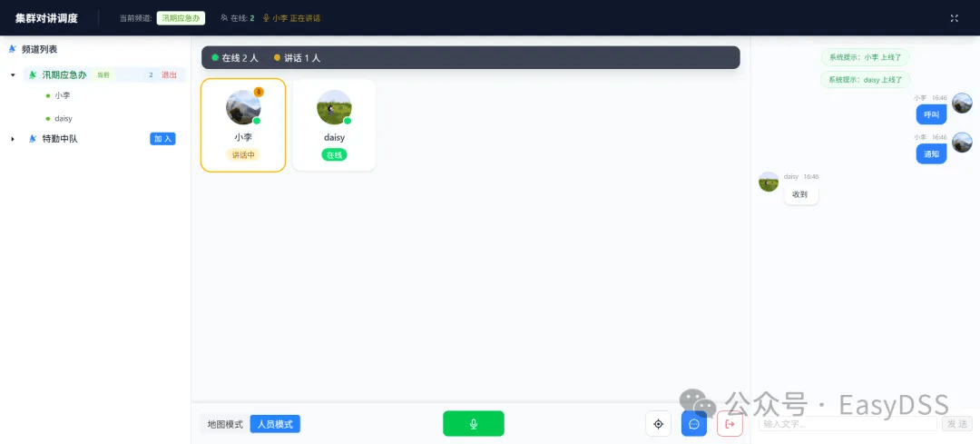Image resolution: width=980 pixels, height=444 pixels.
Task: Click the 在线 status tag on daisy
Action: coord(334,155)
